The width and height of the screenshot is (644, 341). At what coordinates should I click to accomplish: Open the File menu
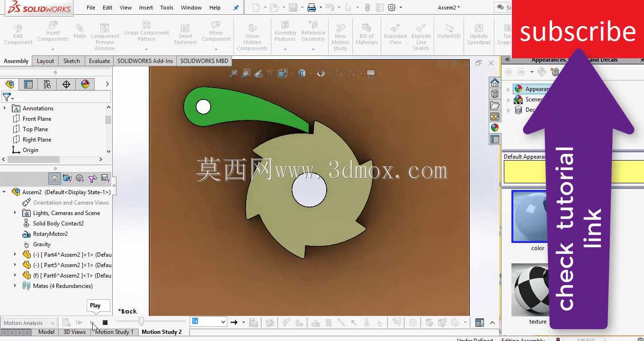91,8
